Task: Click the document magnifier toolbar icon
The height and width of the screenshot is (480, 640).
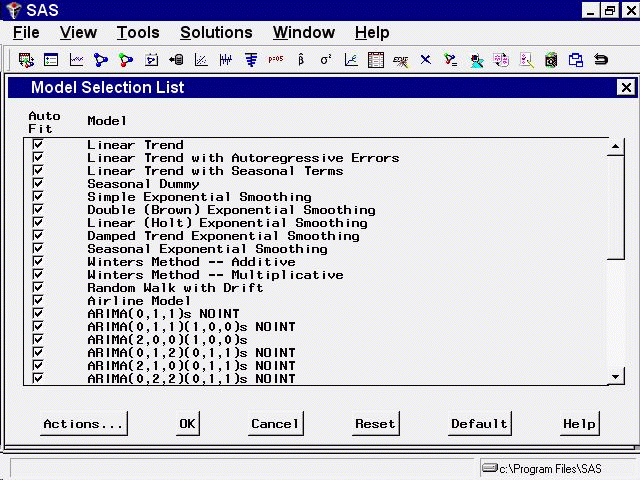Action: (527, 60)
